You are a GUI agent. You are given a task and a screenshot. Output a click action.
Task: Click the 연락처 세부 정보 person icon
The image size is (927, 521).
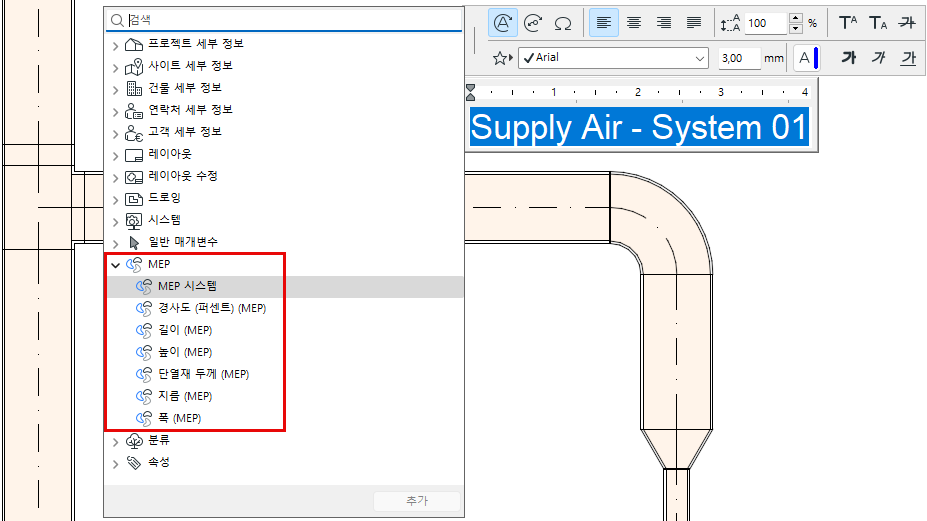click(134, 111)
